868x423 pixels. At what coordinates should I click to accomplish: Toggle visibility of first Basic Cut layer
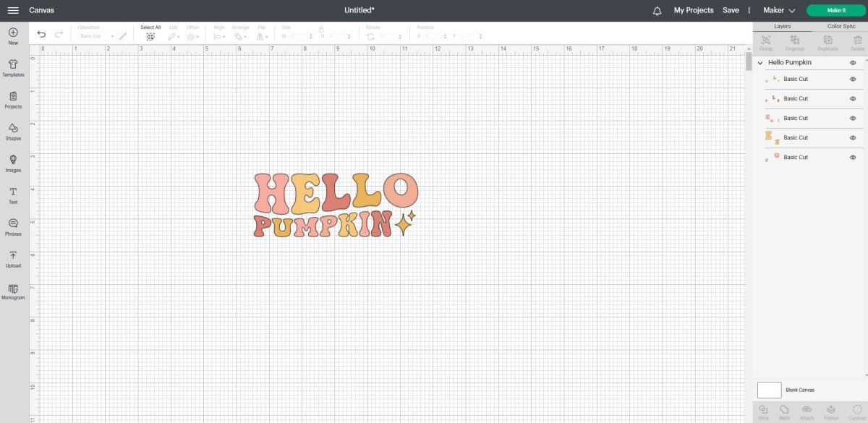click(853, 79)
